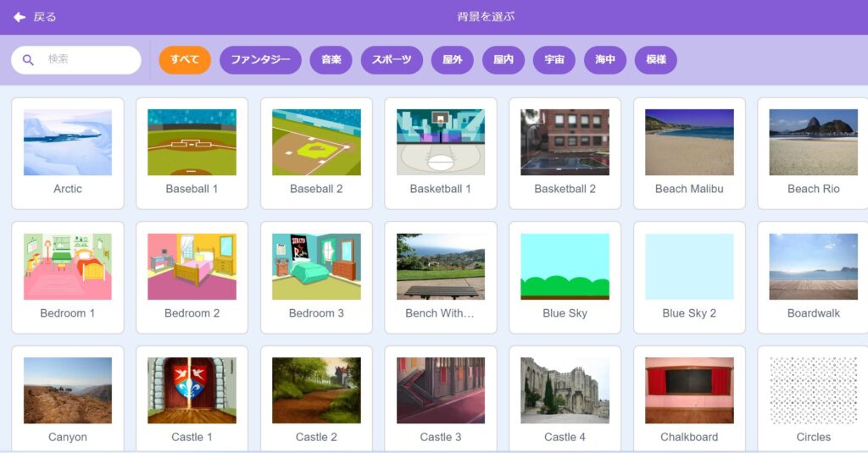The height and width of the screenshot is (453, 868).
Task: Click the magnifying glass search icon
Action: point(28,60)
